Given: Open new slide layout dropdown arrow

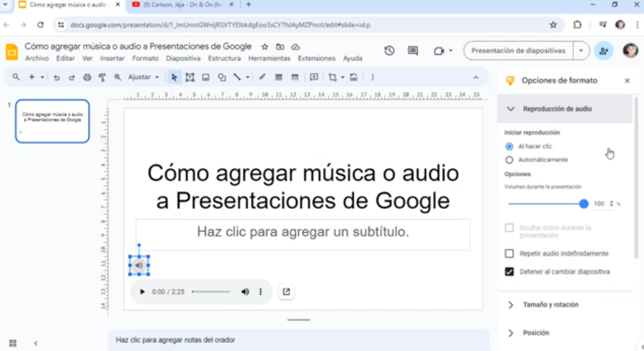Looking at the screenshot, I should point(42,77).
